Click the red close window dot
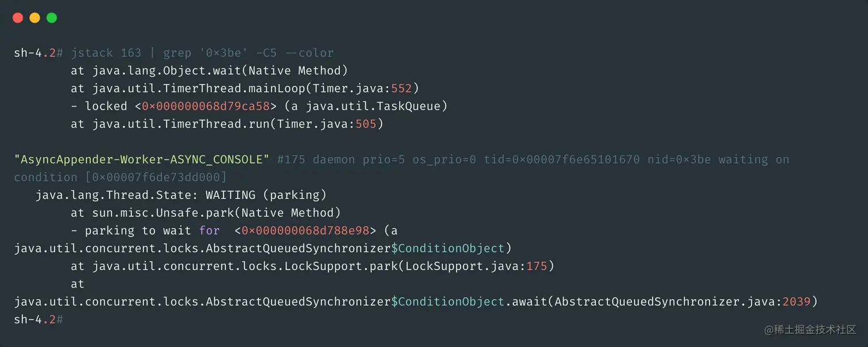Image resolution: width=868 pixels, height=347 pixels. pos(18,18)
